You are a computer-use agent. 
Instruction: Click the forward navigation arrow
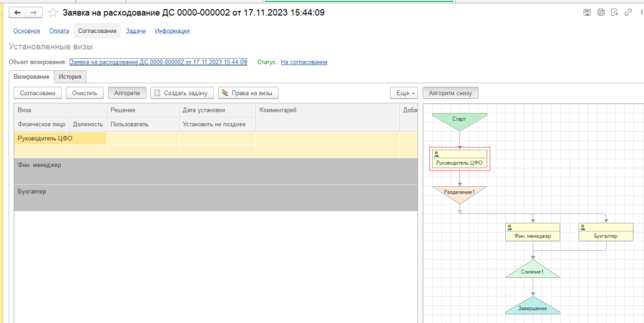[x=33, y=13]
